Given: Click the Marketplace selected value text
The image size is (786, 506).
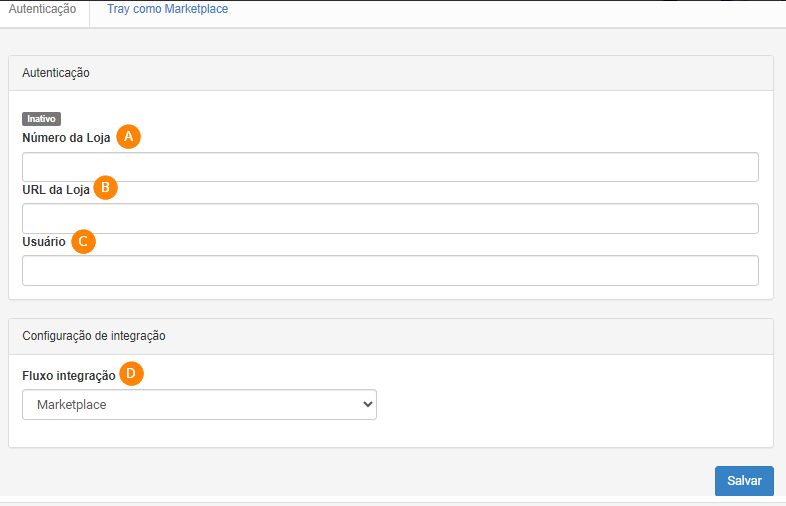Looking at the screenshot, I should tap(72, 405).
